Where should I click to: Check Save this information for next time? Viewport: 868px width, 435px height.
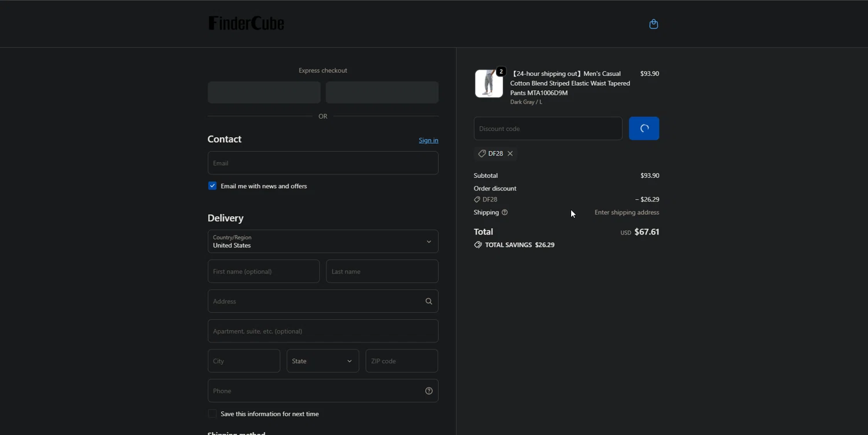click(212, 414)
